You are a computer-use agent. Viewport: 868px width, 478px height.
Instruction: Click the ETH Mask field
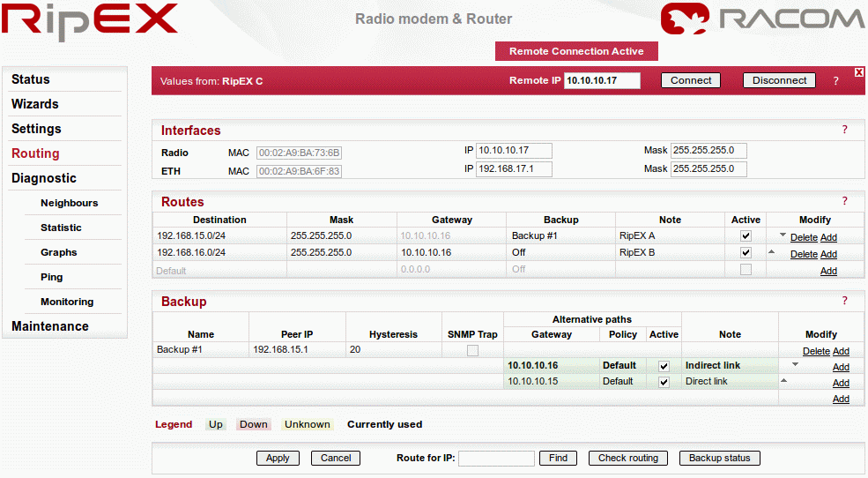(708, 169)
